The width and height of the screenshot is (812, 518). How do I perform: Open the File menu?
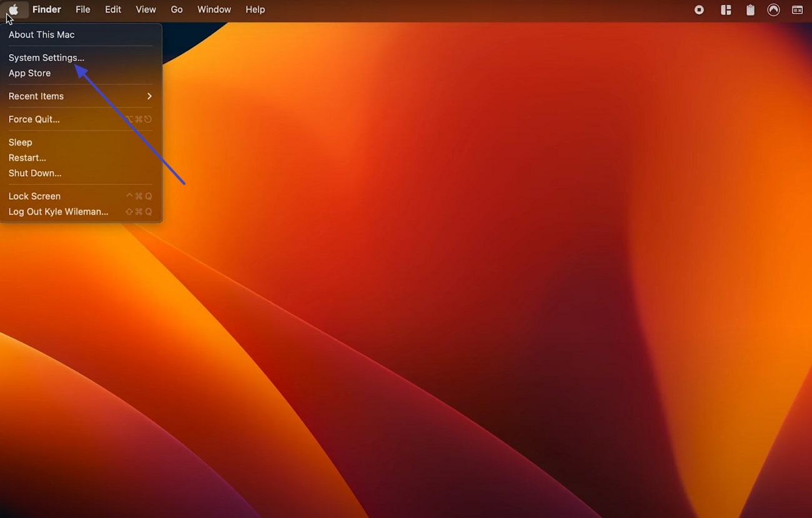[x=83, y=9]
